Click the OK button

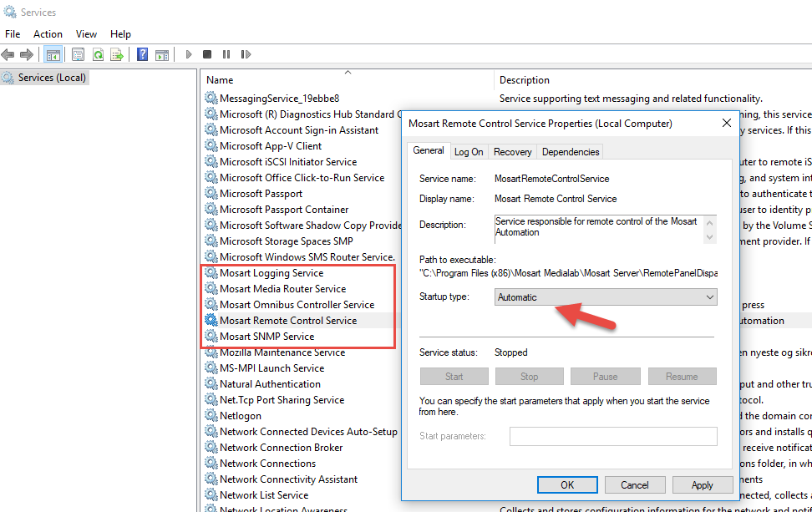coord(567,484)
